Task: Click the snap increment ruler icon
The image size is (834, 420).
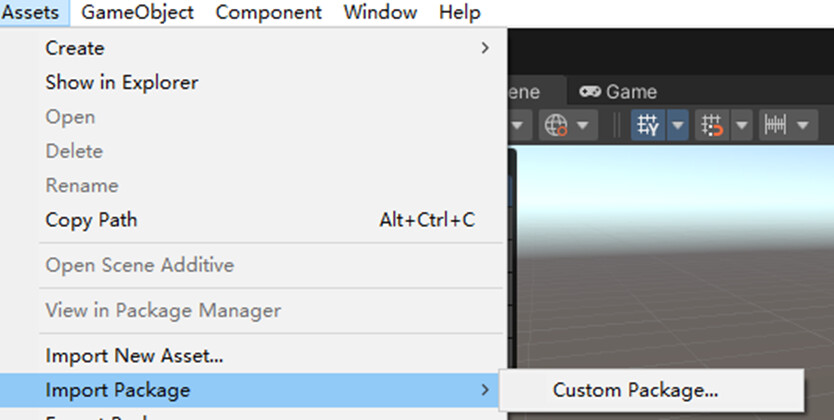Action: tap(775, 125)
